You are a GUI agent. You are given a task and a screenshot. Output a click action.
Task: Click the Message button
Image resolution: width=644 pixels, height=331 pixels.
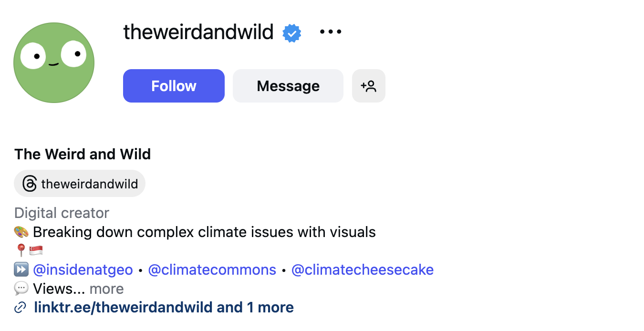pos(288,86)
